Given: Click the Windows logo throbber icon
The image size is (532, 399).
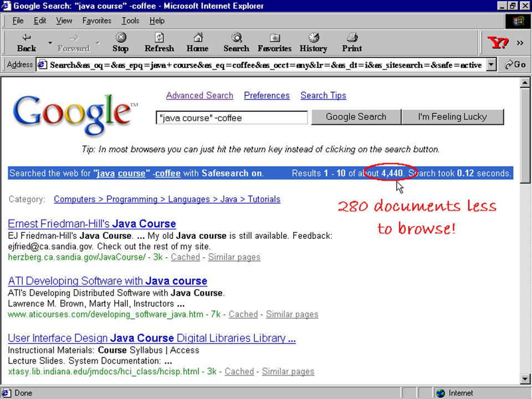Looking at the screenshot, I should coord(518,22).
